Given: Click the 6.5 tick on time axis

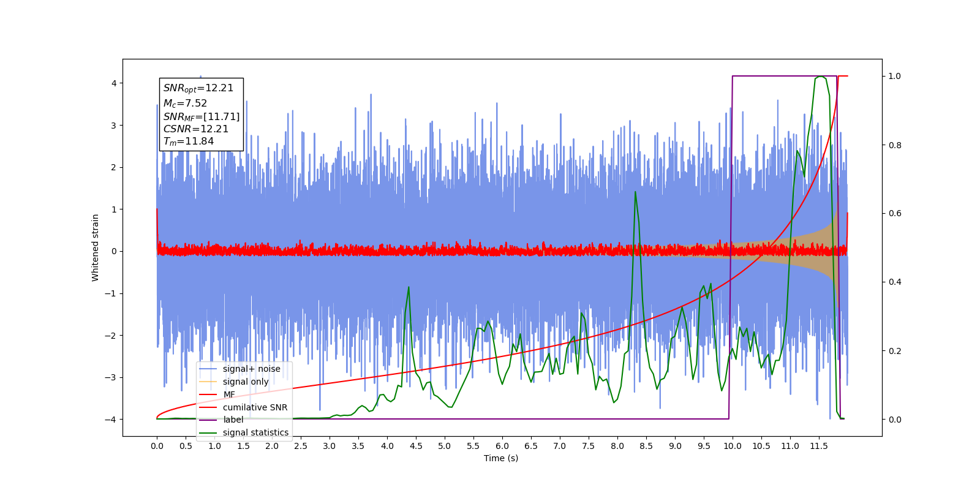Looking at the screenshot, I should pyautogui.click(x=531, y=446).
